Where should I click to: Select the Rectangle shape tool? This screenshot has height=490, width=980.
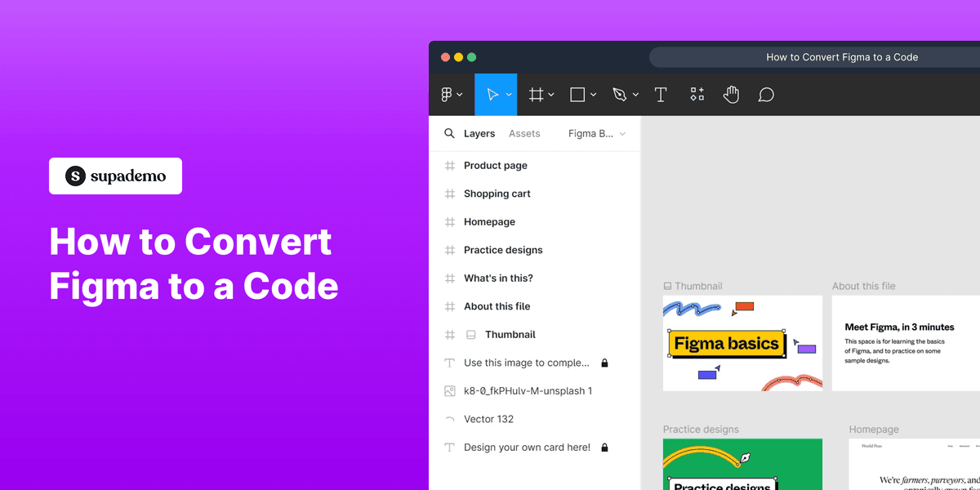(577, 94)
